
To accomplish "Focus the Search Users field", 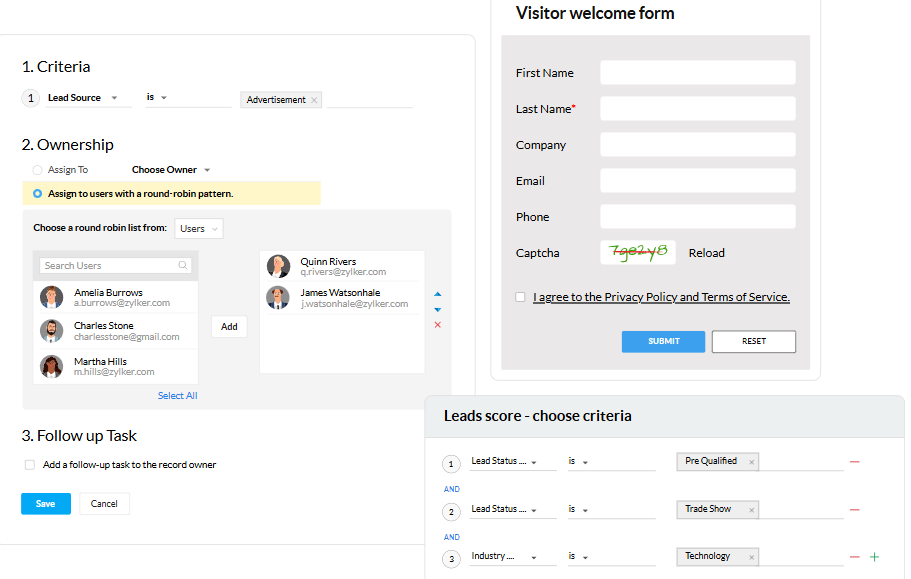I will [x=115, y=265].
